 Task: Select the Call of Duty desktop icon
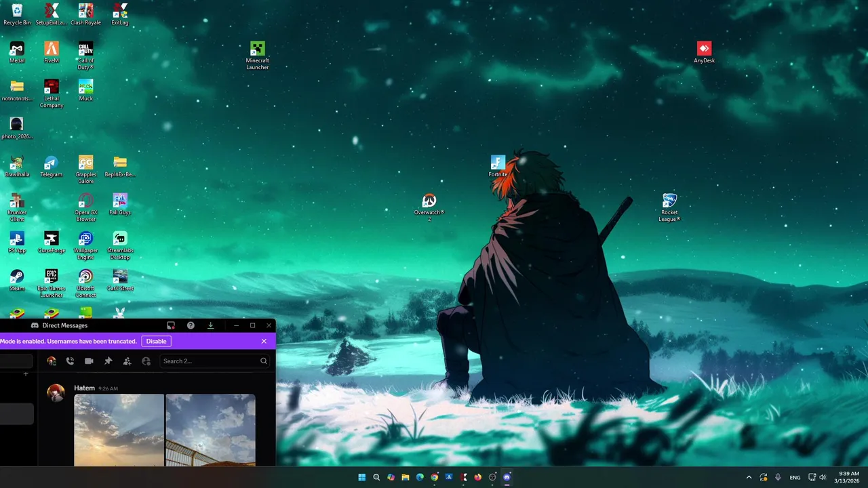point(85,56)
